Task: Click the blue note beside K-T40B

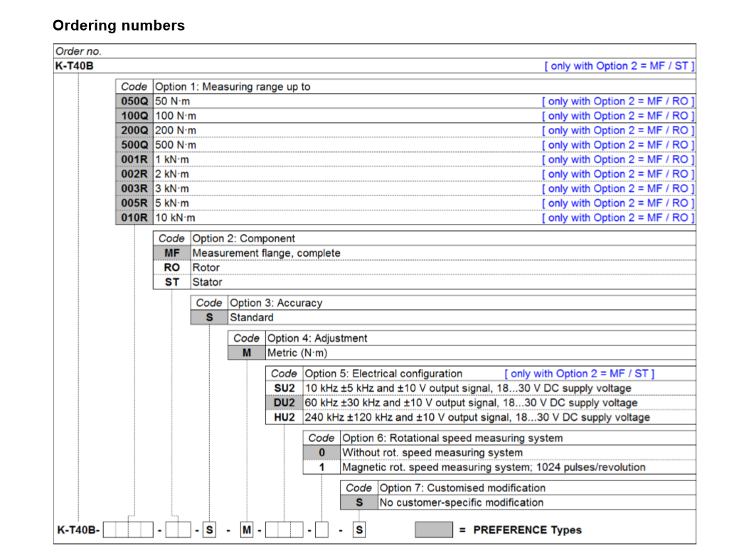Action: [x=619, y=66]
